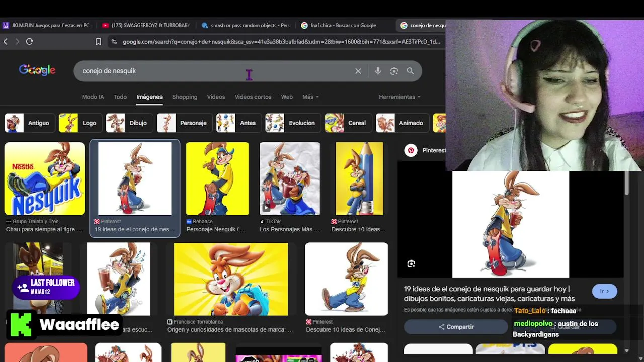Image resolution: width=644 pixels, height=362 pixels.
Task: Open preview title '19 ideas de el conejo de nesquik para guardar hoy'
Action: [489, 294]
